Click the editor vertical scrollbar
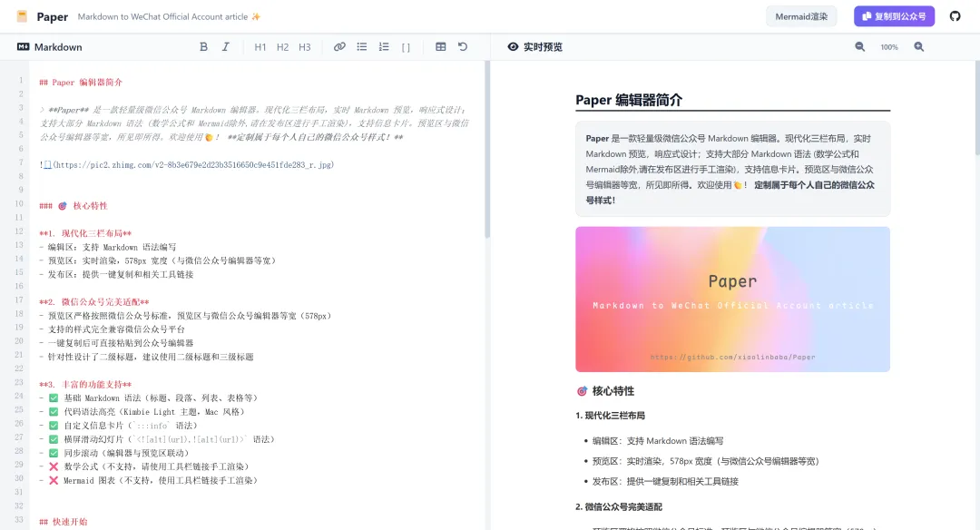 click(487, 150)
